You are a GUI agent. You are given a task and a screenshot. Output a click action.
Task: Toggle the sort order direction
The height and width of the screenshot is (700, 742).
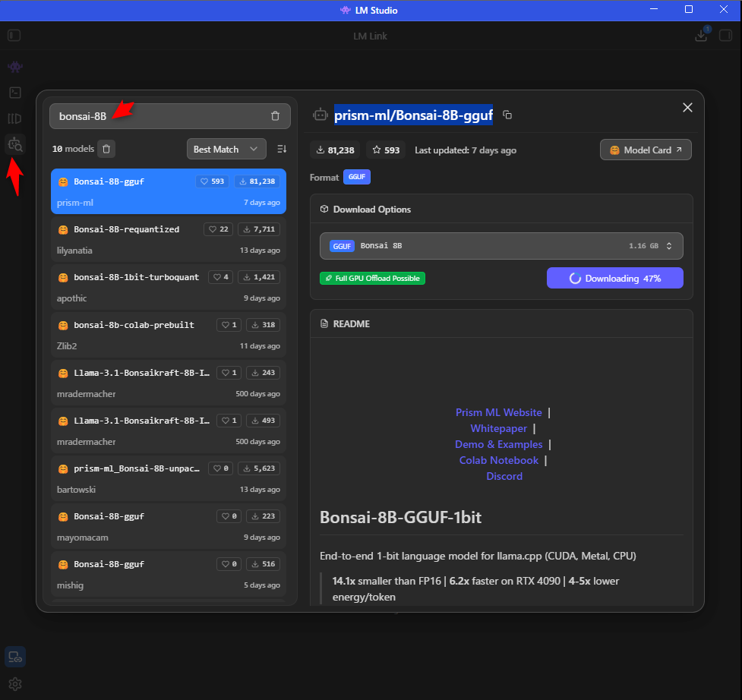tap(282, 149)
